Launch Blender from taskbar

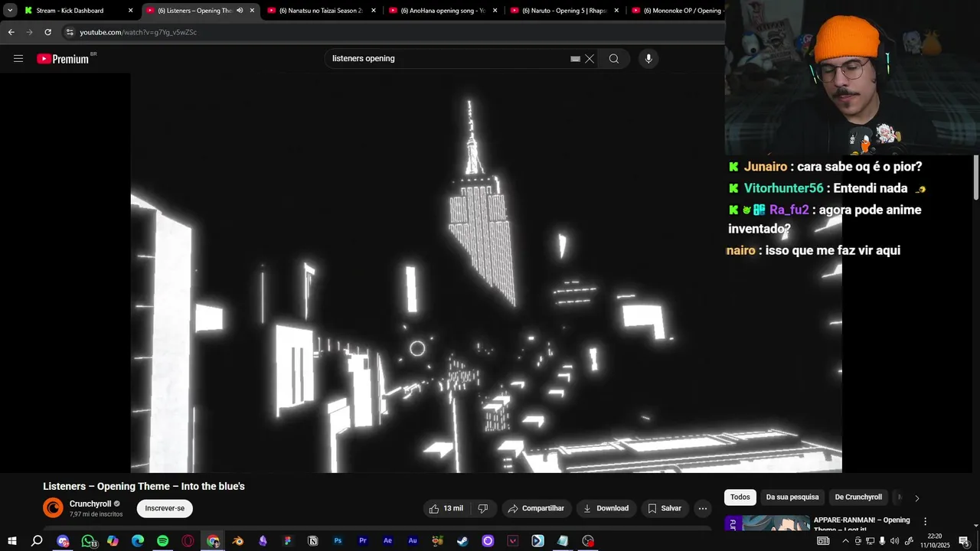[x=237, y=541]
